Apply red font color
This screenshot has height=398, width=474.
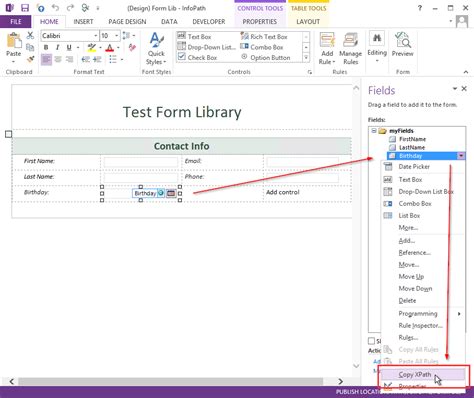pos(109,48)
